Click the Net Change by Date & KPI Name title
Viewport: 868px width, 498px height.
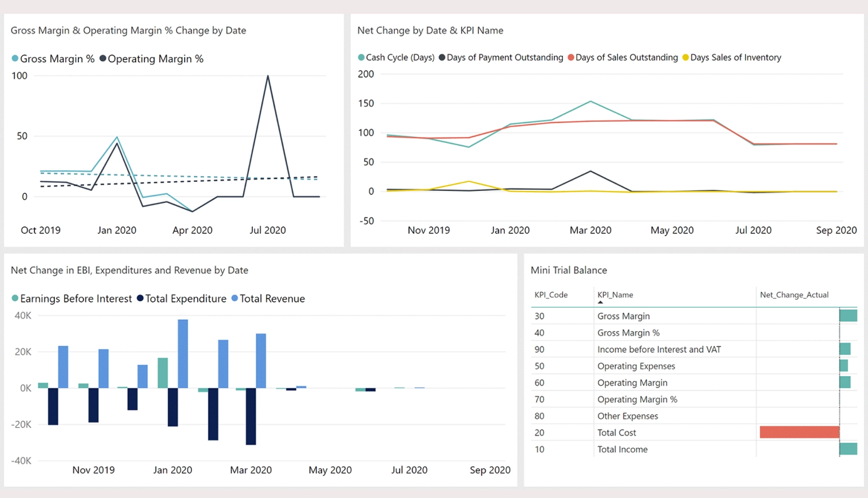[430, 30]
